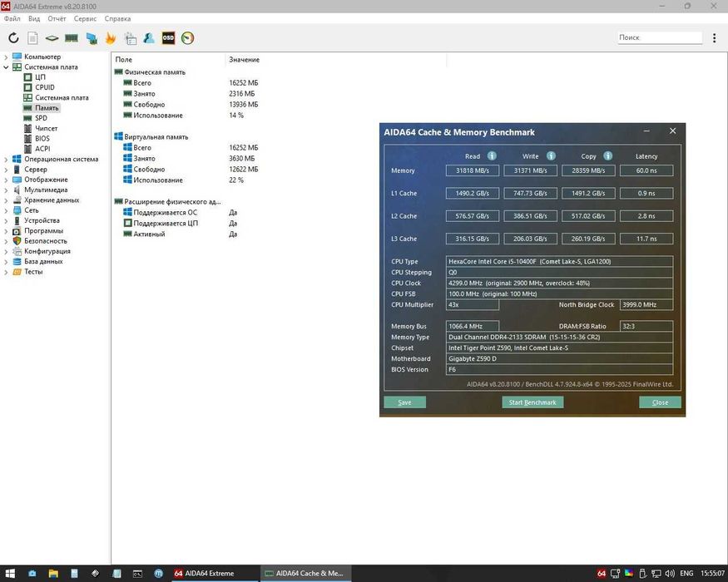The height and width of the screenshot is (582, 728).
Task: Expand the Сеть tree node
Action: pos(6,210)
